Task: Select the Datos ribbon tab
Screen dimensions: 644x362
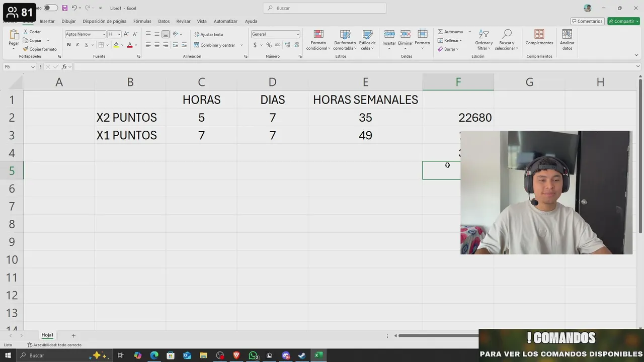Action: pyautogui.click(x=164, y=21)
